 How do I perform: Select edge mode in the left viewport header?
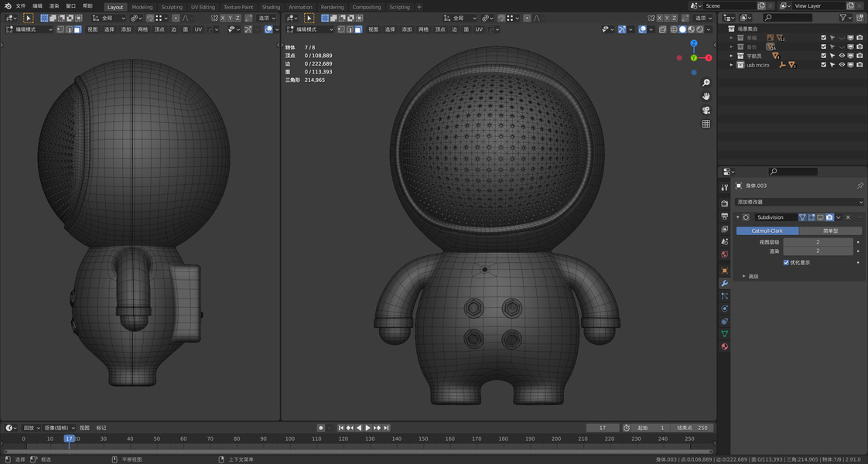tap(69, 29)
